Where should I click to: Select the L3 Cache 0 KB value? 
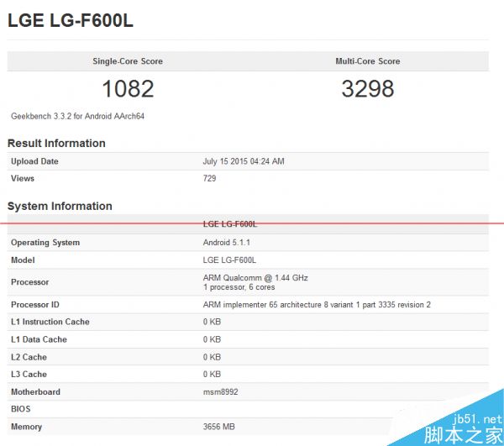pyautogui.click(x=212, y=374)
